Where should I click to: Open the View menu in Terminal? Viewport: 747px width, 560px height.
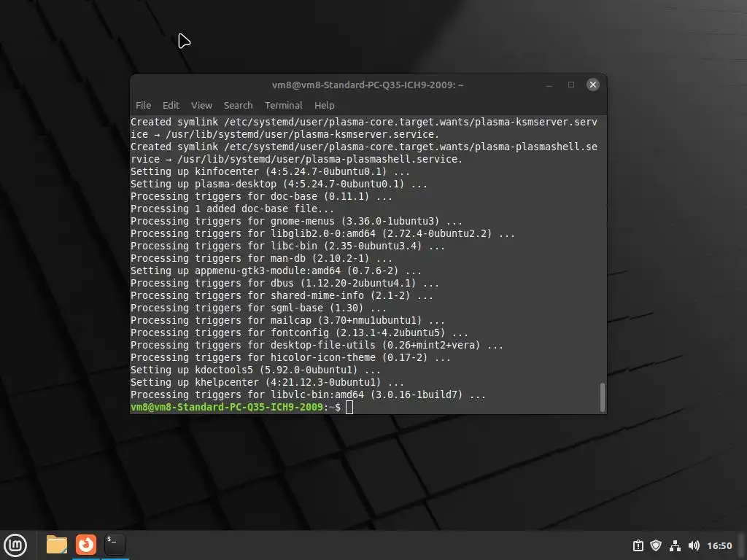click(x=201, y=105)
